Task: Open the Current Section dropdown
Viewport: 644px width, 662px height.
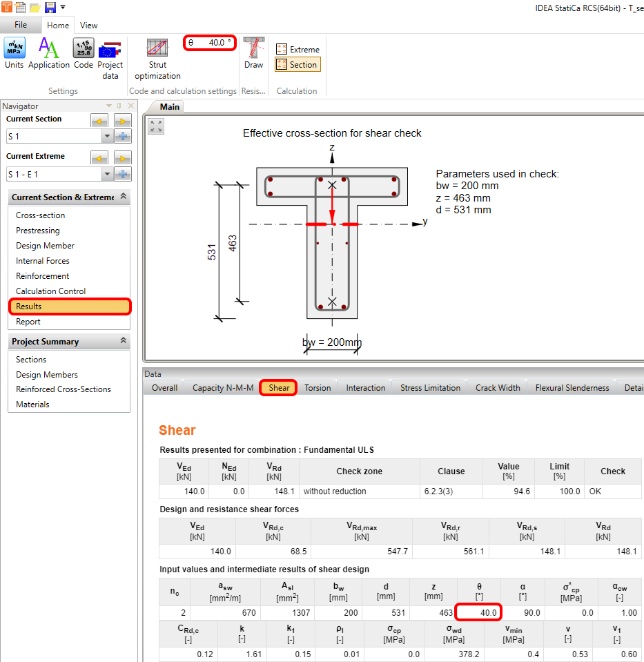Action: [106, 137]
